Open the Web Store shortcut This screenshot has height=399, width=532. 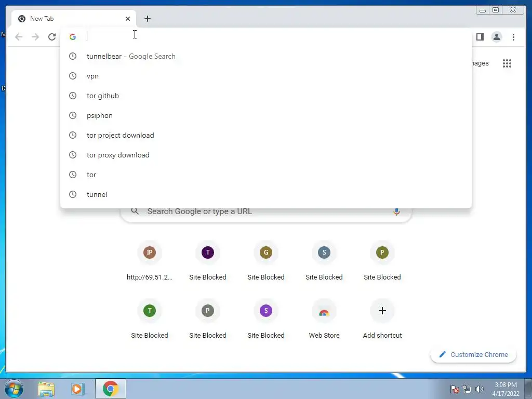click(324, 320)
